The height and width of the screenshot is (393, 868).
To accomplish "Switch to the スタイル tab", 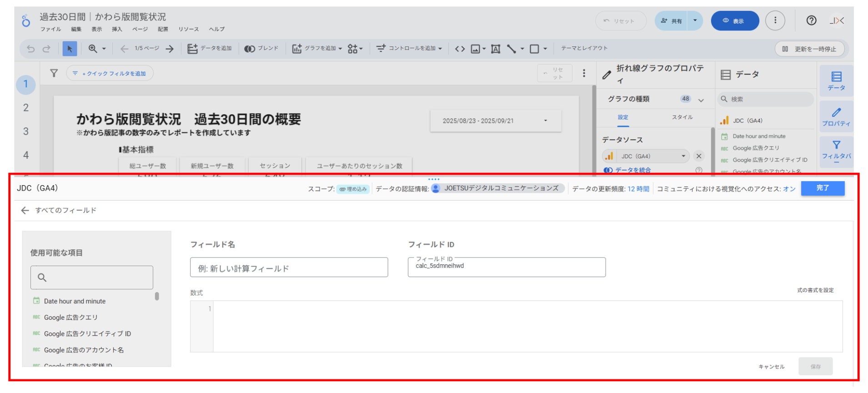I will [x=682, y=117].
